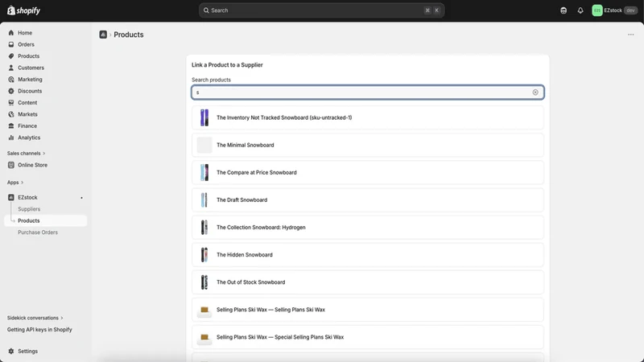Click the Inventory Not Tracked Snowboard thumbnail
The width and height of the screenshot is (644, 362).
(x=204, y=117)
